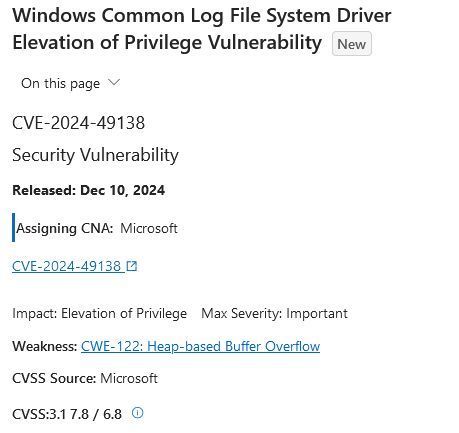Open the On this page dropdown
This screenshot has width=459, height=433.
70,83
